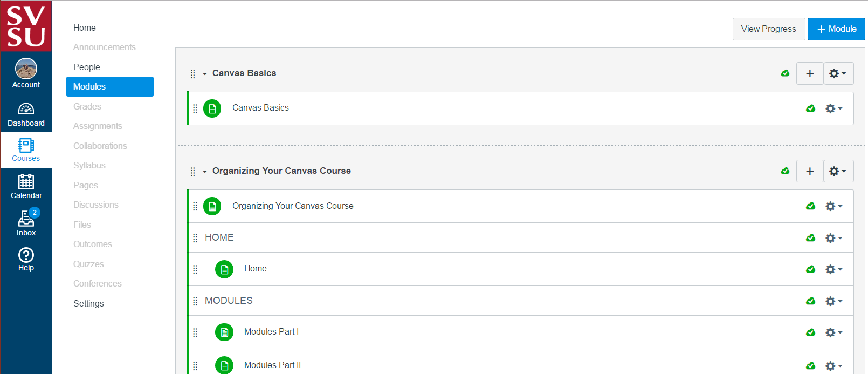The image size is (868, 374).
Task: Open the Calendar icon
Action: pyautogui.click(x=26, y=187)
